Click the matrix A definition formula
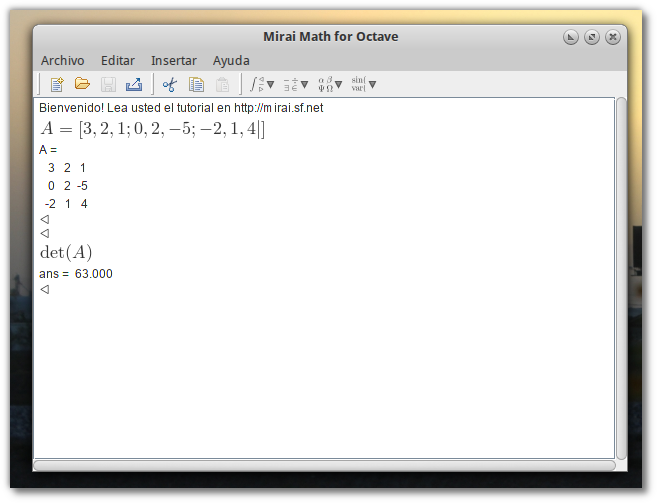This screenshot has height=504, width=658. (x=153, y=129)
